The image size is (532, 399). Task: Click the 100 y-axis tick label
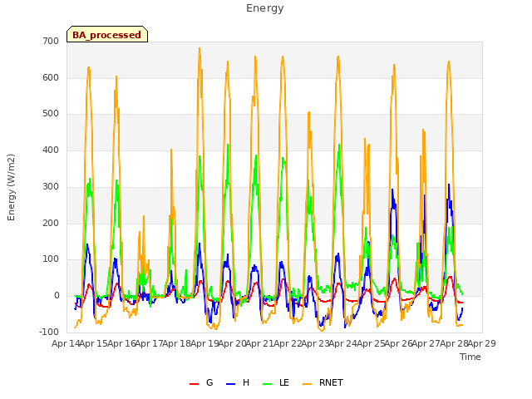pos(51,259)
